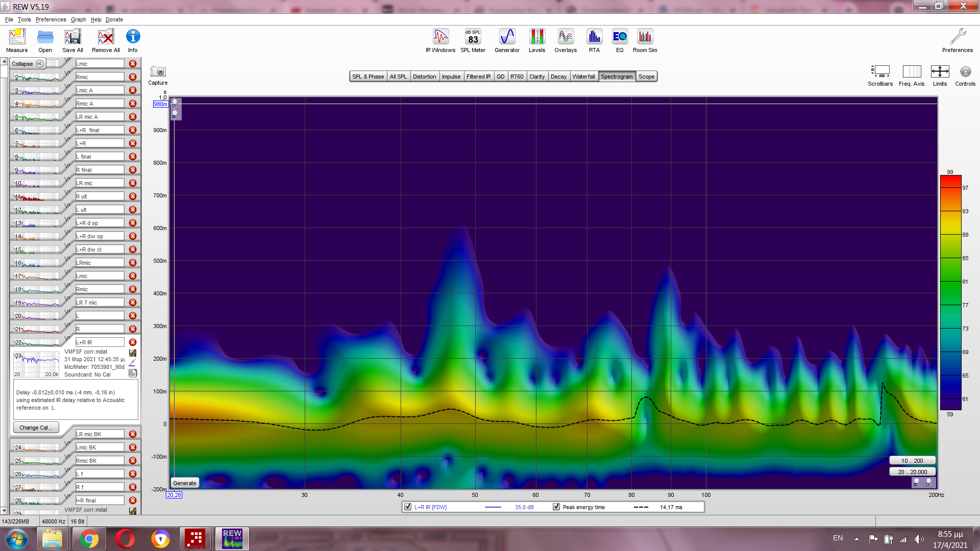Open the Graph menu
The image size is (980, 551).
[78, 19]
